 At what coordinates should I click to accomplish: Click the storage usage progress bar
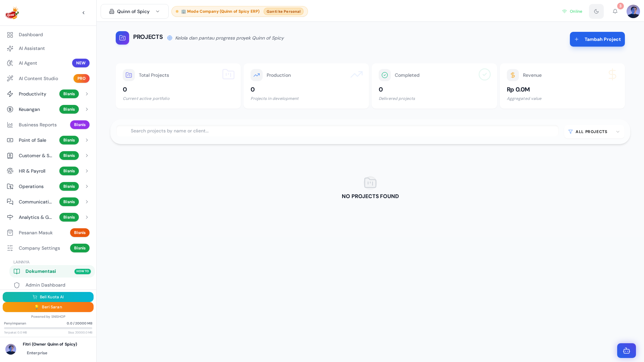pos(48,328)
